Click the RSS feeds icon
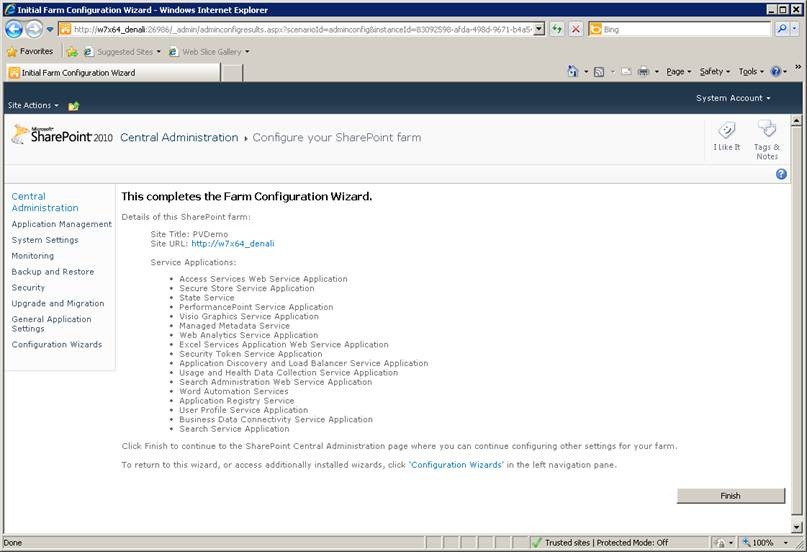Image resolution: width=807 pixels, height=552 pixels. tap(599, 72)
